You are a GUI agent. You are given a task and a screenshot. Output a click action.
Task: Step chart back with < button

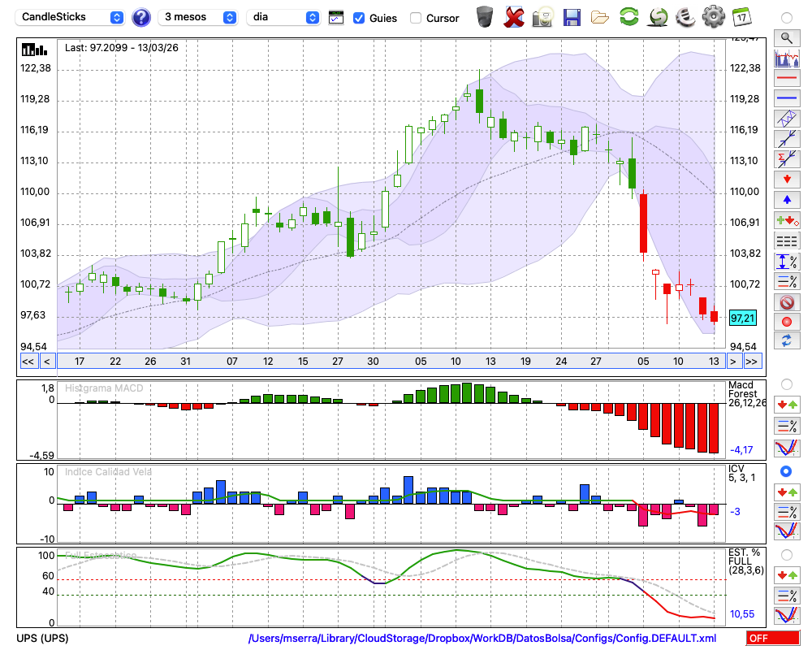pos(47,362)
